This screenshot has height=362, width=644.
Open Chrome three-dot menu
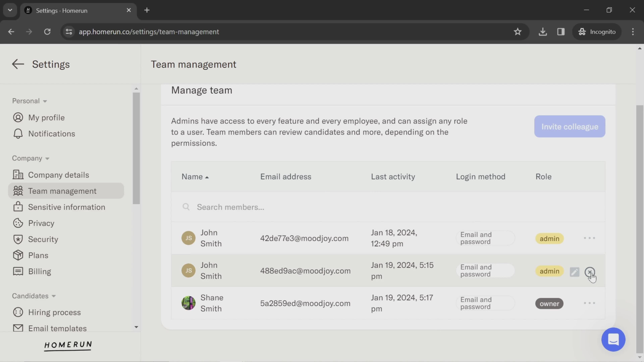pyautogui.click(x=633, y=32)
